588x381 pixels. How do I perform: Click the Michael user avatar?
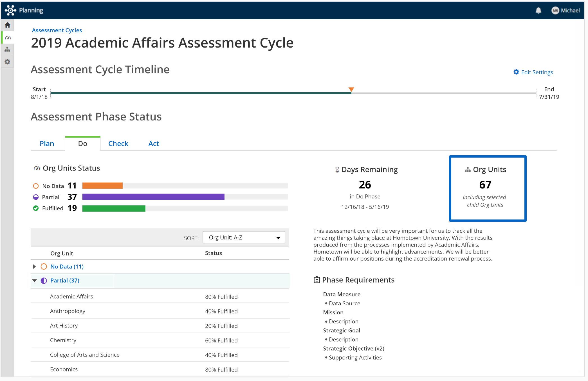555,10
